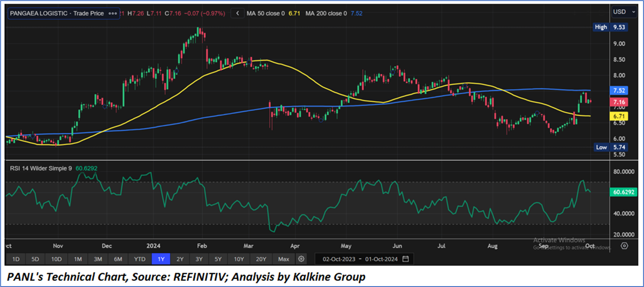Click the Feb label on time axis

pyautogui.click(x=202, y=245)
